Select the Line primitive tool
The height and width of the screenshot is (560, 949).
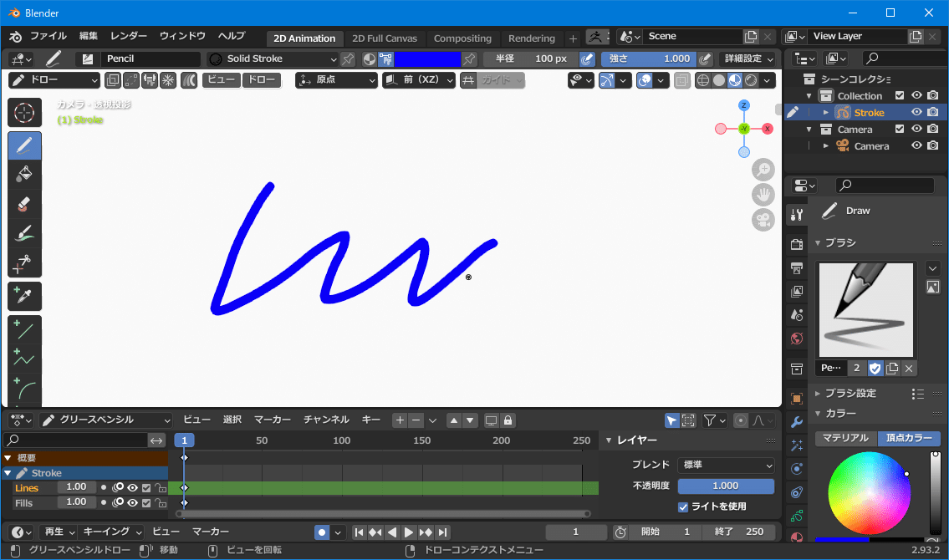pyautogui.click(x=24, y=330)
